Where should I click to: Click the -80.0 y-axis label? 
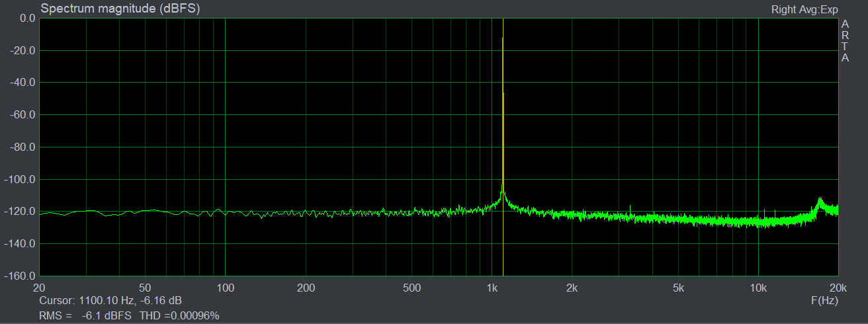click(22, 147)
